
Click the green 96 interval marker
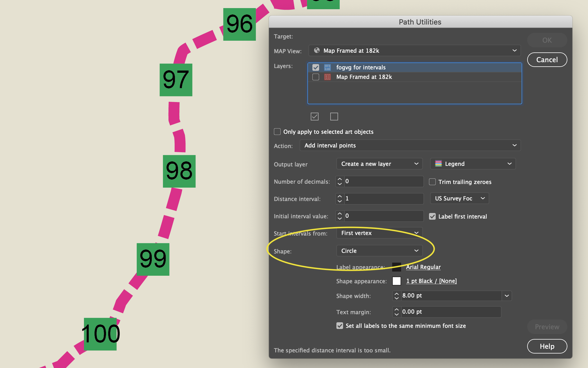[240, 24]
